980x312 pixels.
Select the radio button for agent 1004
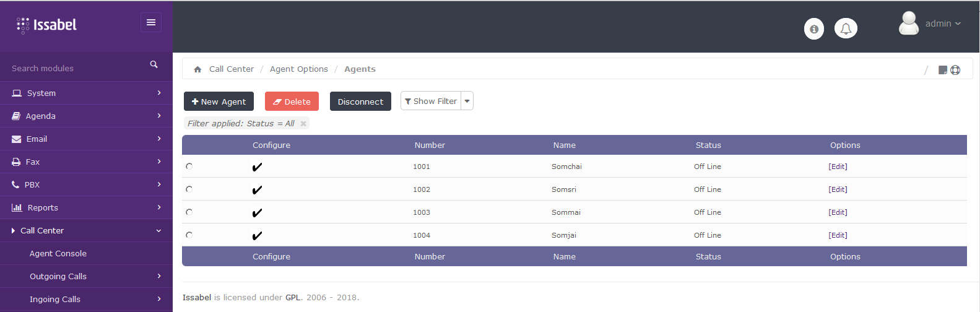point(189,235)
